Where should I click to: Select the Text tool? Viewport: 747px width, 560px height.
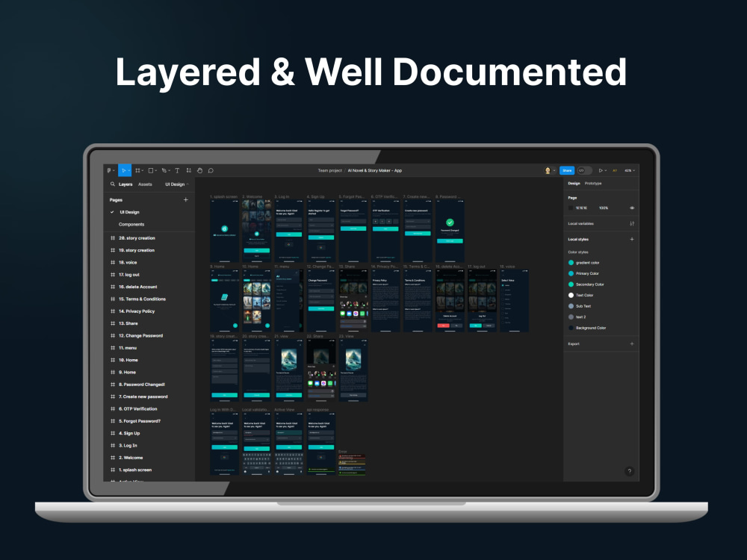(x=177, y=170)
